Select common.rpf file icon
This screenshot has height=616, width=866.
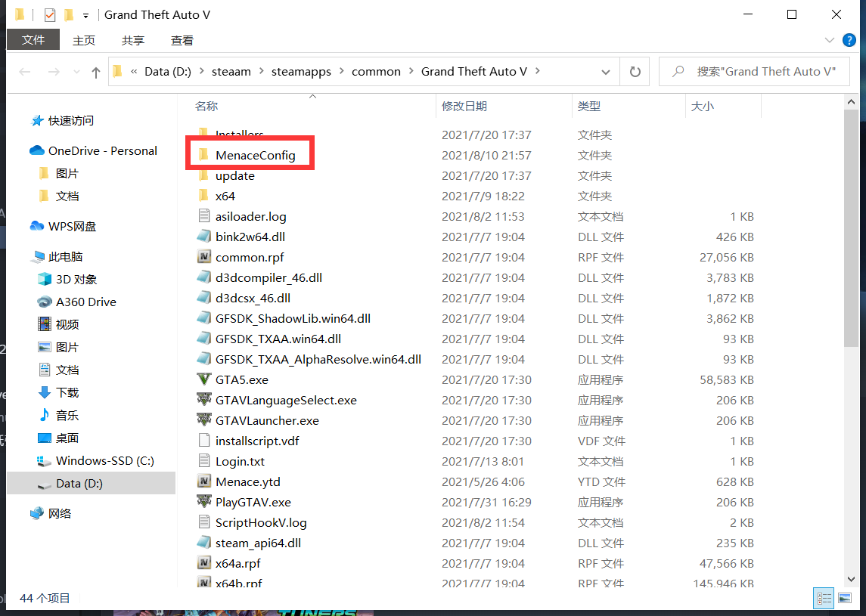click(203, 257)
